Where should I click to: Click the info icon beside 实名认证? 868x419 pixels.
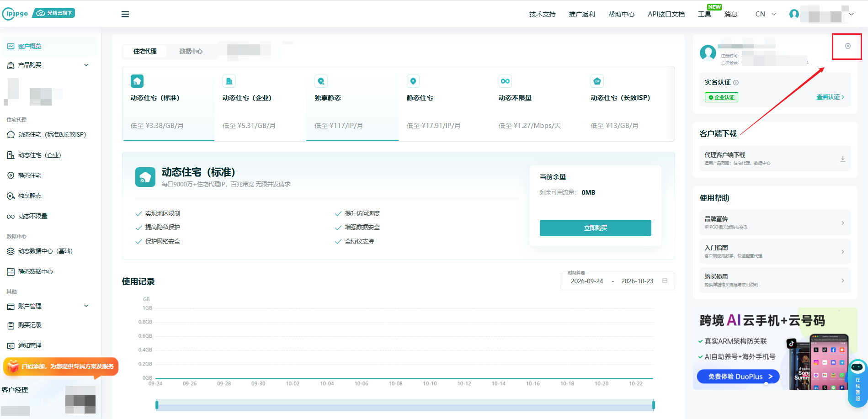coord(736,83)
